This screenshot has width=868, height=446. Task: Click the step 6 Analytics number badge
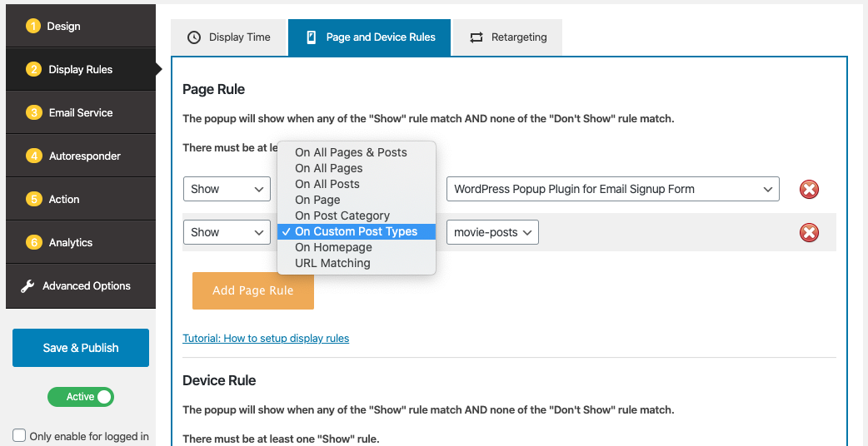(x=33, y=242)
